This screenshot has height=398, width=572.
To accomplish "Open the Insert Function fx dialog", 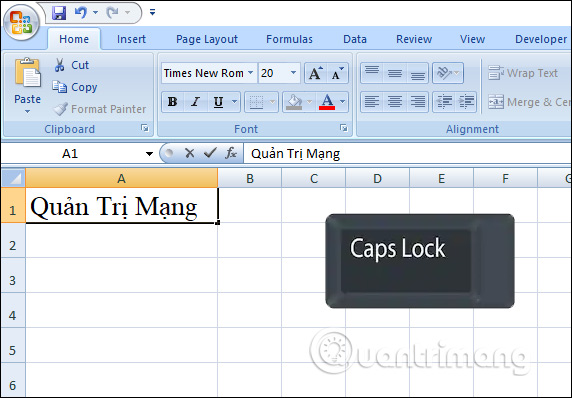I will point(231,153).
